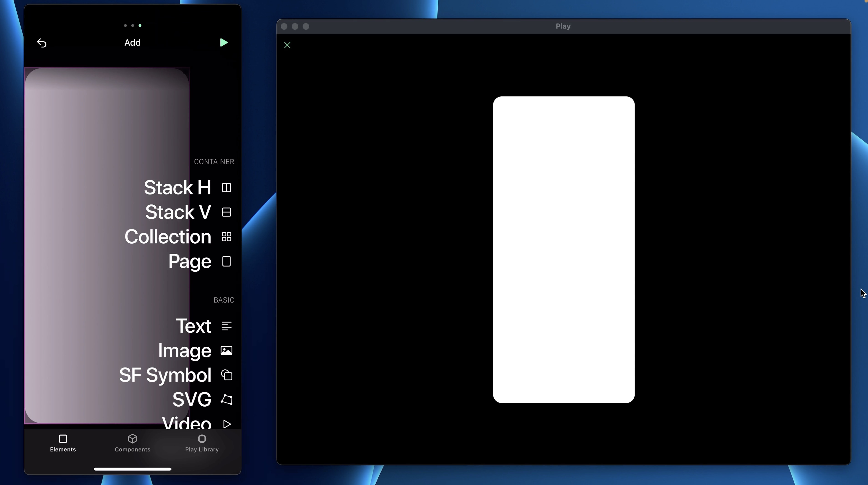Add an SF Symbol element

(165, 375)
